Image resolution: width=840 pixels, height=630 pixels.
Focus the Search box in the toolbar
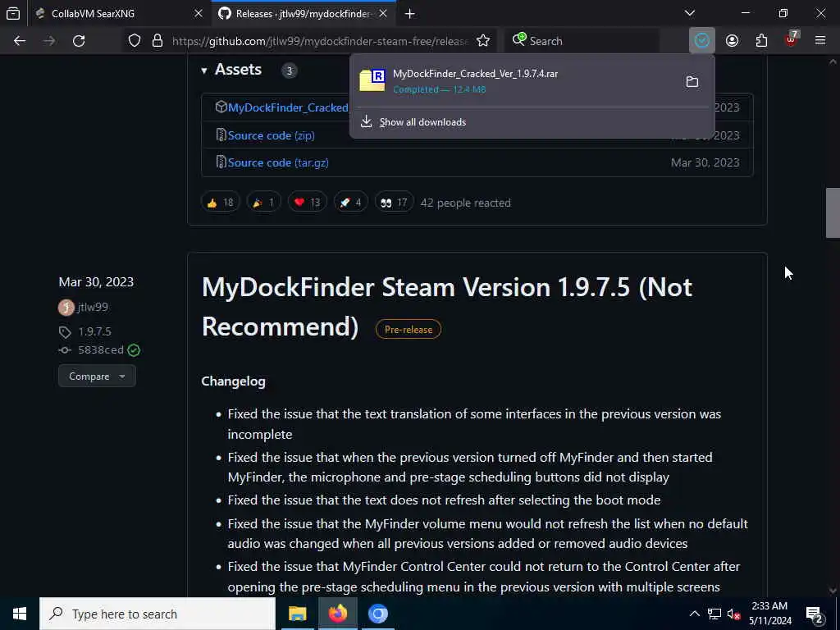[x=582, y=41]
